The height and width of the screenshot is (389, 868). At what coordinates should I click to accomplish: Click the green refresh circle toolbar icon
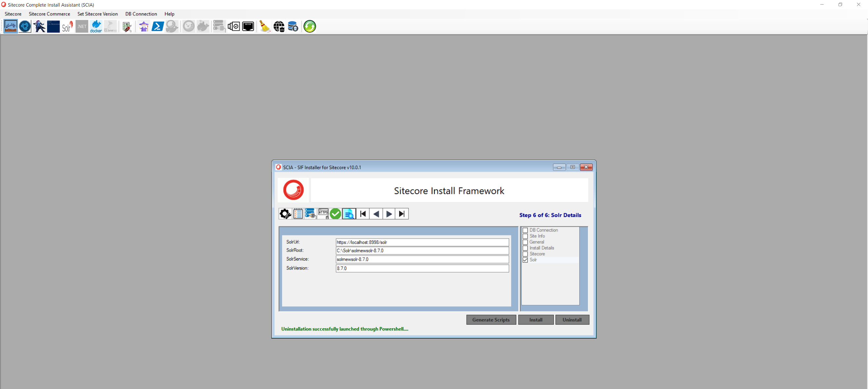310,26
